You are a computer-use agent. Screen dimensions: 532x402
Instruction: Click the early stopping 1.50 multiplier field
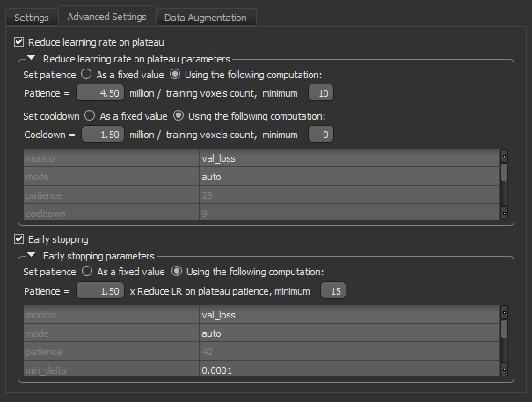[100, 290]
